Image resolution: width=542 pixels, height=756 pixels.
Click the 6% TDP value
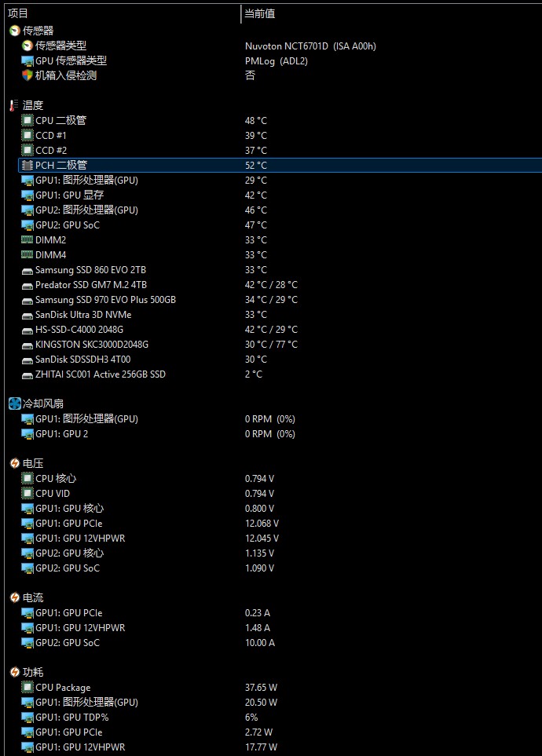tap(251, 718)
